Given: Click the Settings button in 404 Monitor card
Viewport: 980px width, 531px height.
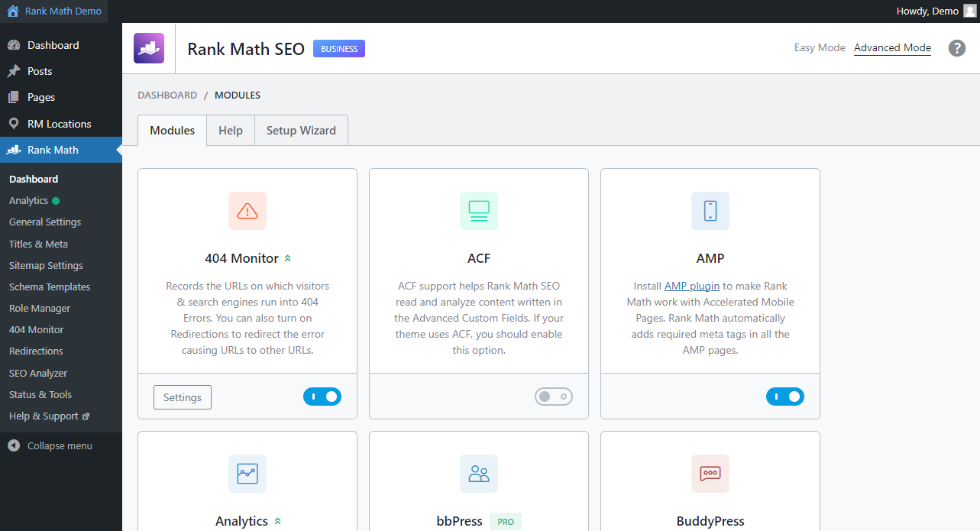Looking at the screenshot, I should pyautogui.click(x=183, y=397).
